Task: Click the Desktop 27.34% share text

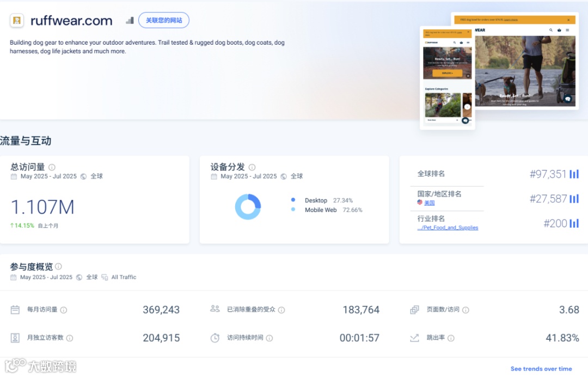Action: point(328,200)
